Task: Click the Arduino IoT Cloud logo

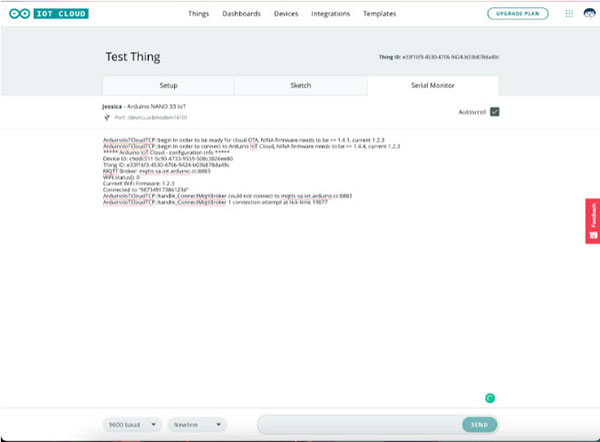Action: (x=47, y=14)
